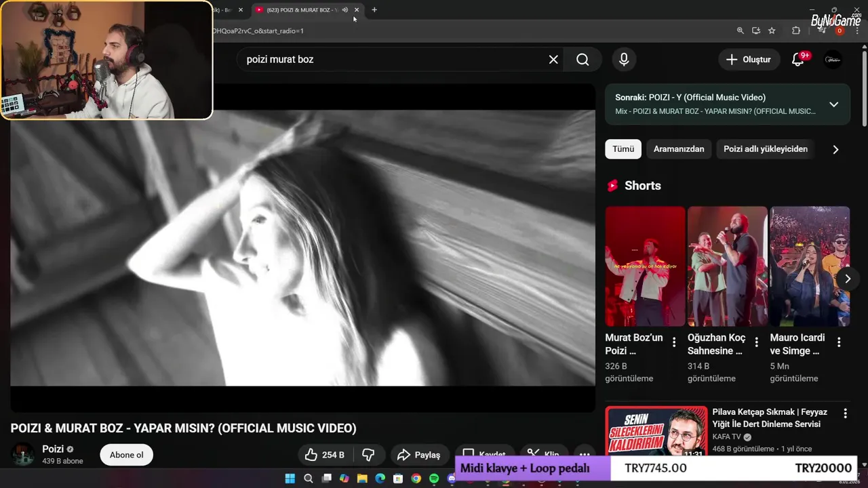Click the 439 B abone subscriber count
Viewport: 868px width, 488px height.
(x=62, y=461)
